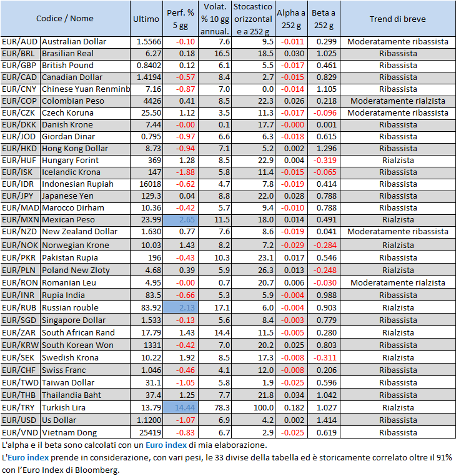The width and height of the screenshot is (456, 476).
Task: Click the 'New Zealand Dollar' cell
Action: 86,232
